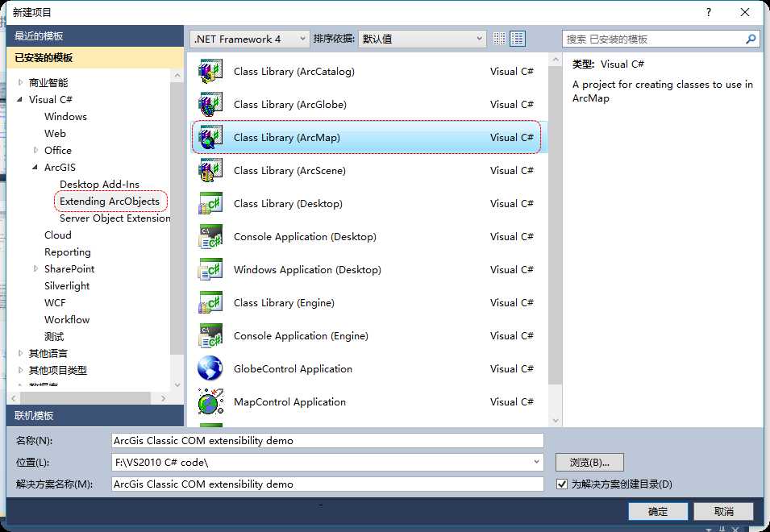
Task: Switch to medium icons list view
Action: pos(517,39)
